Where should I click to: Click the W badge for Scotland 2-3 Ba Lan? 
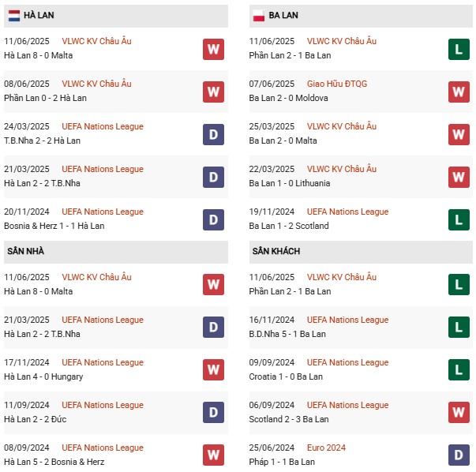tap(459, 413)
